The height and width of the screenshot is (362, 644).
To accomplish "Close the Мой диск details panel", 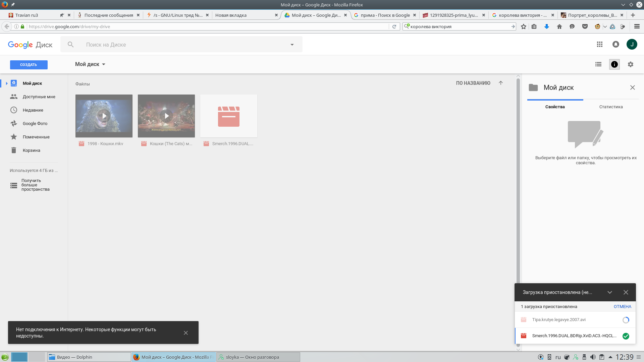I will tap(633, 87).
